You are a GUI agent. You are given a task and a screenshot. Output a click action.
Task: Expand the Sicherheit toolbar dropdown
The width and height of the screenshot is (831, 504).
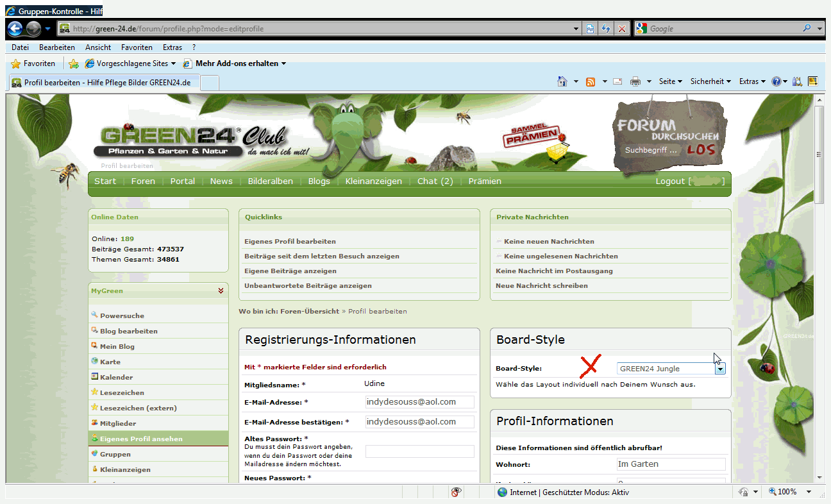[710, 81]
